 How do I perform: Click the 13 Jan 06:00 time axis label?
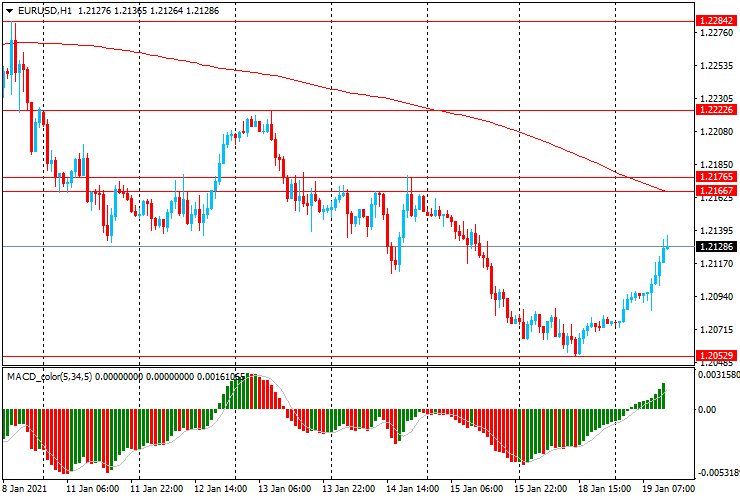coord(285,489)
